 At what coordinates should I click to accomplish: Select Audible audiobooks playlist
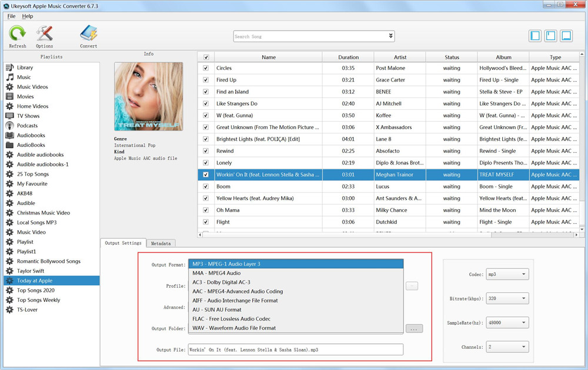click(51, 154)
